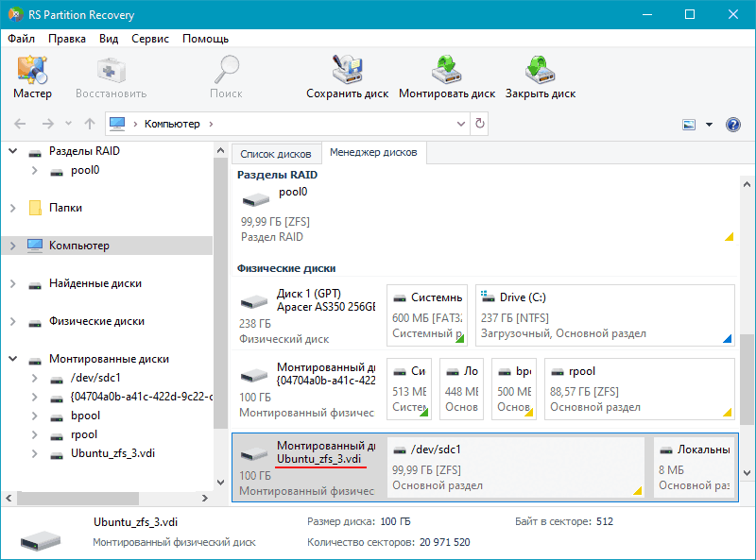This screenshot has width=756, height=560.
Task: Click the tree panel scroll-up arrow
Action: click(x=221, y=151)
